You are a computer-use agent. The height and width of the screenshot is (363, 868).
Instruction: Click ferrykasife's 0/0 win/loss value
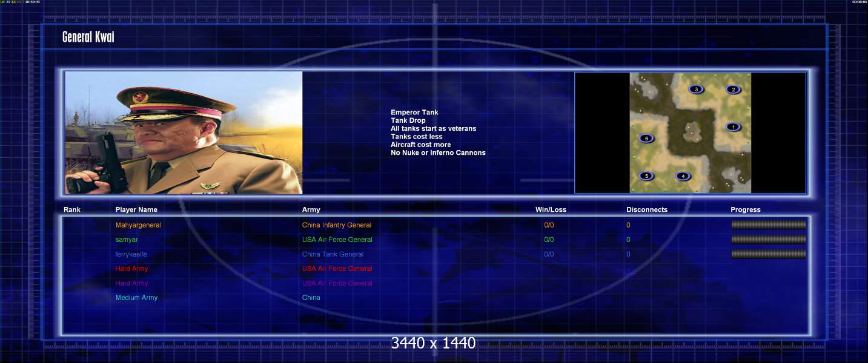coord(549,254)
